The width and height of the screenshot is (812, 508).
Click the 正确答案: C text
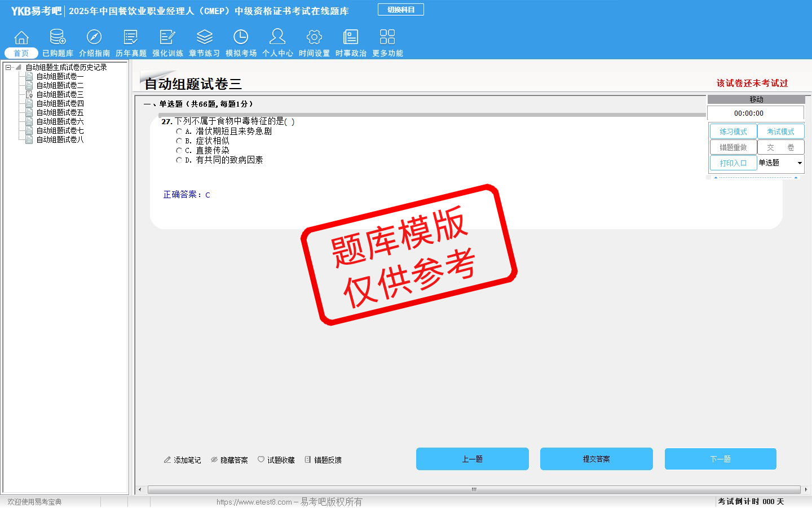pyautogui.click(x=187, y=195)
